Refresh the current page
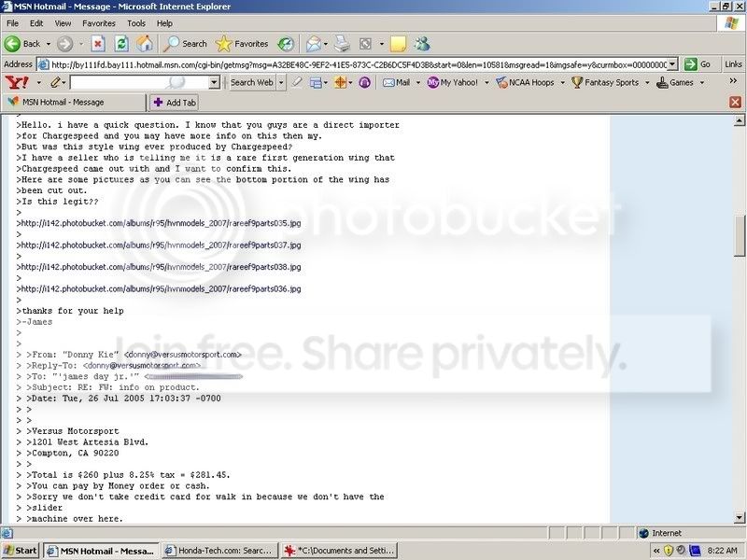This screenshot has height=560, width=747. click(121, 44)
